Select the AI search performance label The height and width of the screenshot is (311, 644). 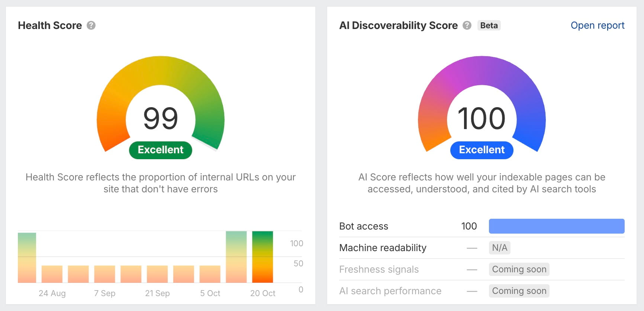coord(390,291)
